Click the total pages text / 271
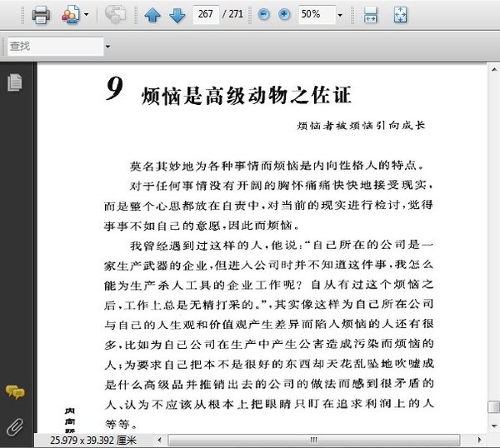 point(232,14)
